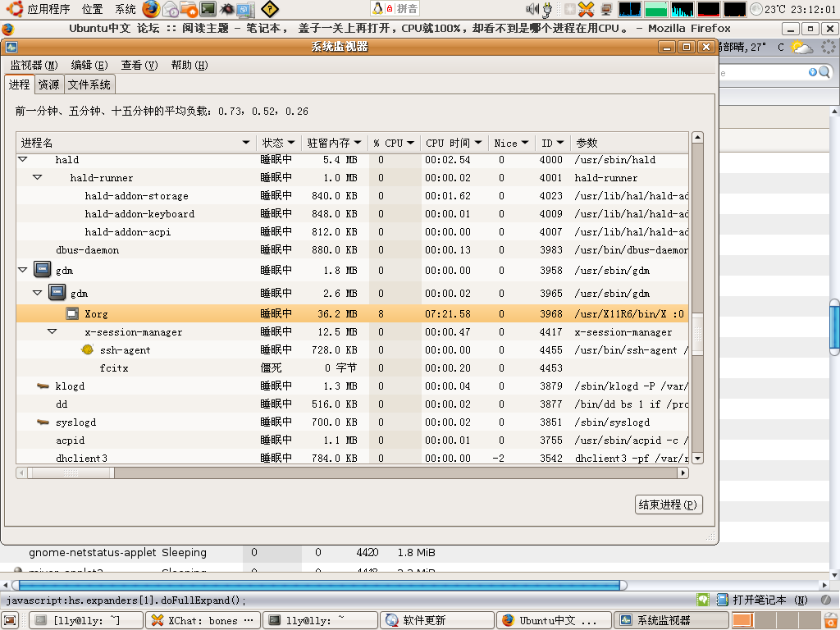Click the cyan network graph applet
840x630 pixels.
tap(682, 9)
